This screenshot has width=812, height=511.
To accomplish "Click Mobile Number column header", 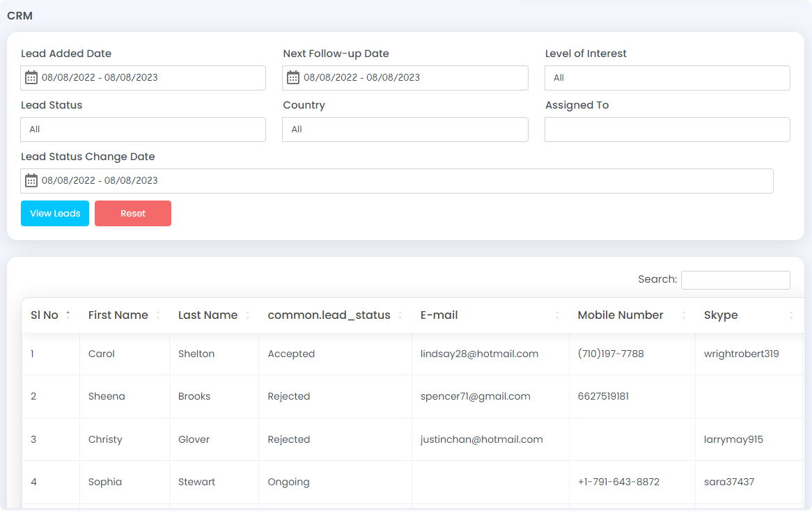I will 620,315.
